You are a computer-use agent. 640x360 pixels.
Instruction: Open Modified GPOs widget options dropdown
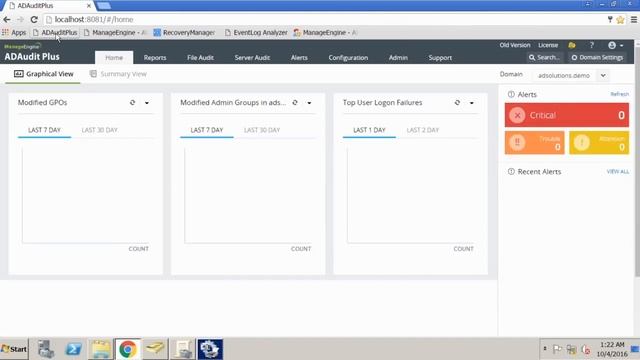click(147, 103)
